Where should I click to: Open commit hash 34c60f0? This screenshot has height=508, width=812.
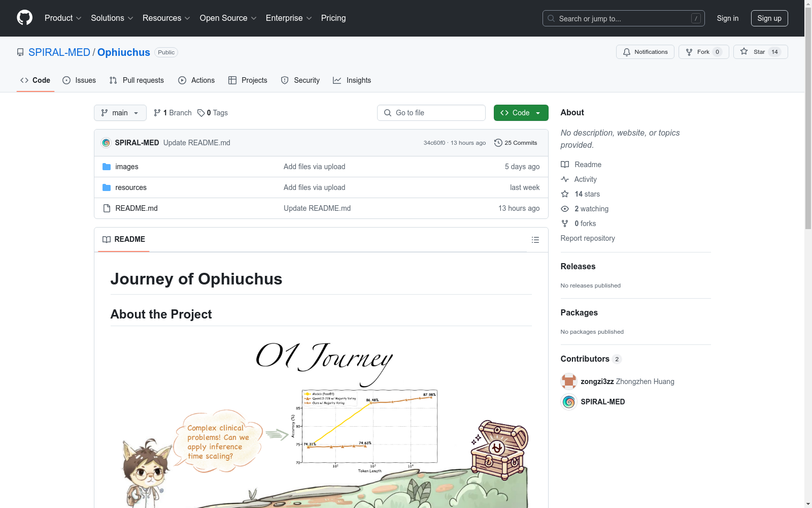pos(434,143)
